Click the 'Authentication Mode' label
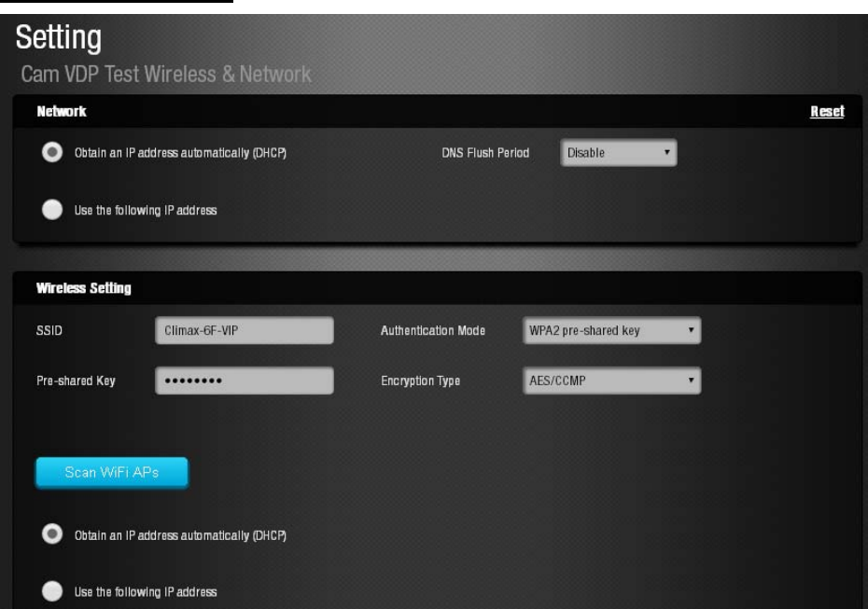The height and width of the screenshot is (609, 868). pyautogui.click(x=433, y=330)
